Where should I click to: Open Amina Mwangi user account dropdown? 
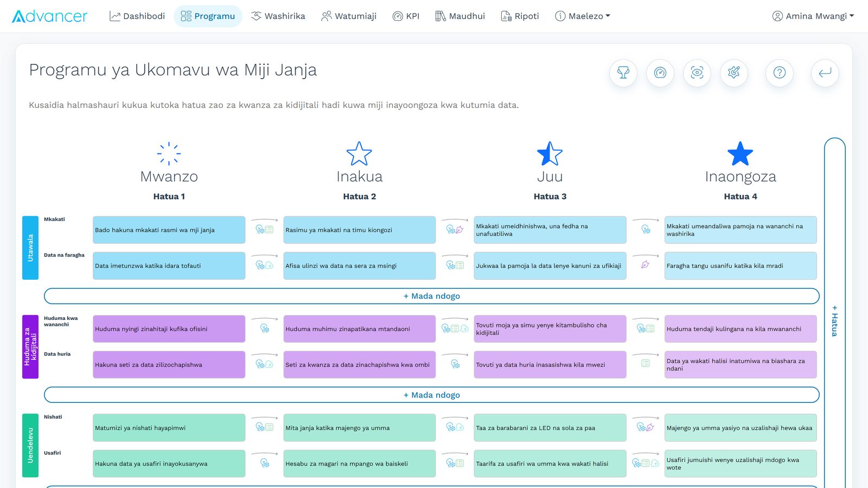(x=813, y=16)
